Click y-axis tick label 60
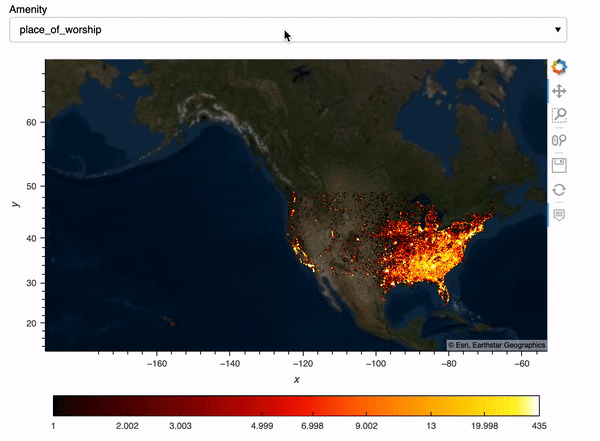The image size is (600, 441). [x=31, y=122]
